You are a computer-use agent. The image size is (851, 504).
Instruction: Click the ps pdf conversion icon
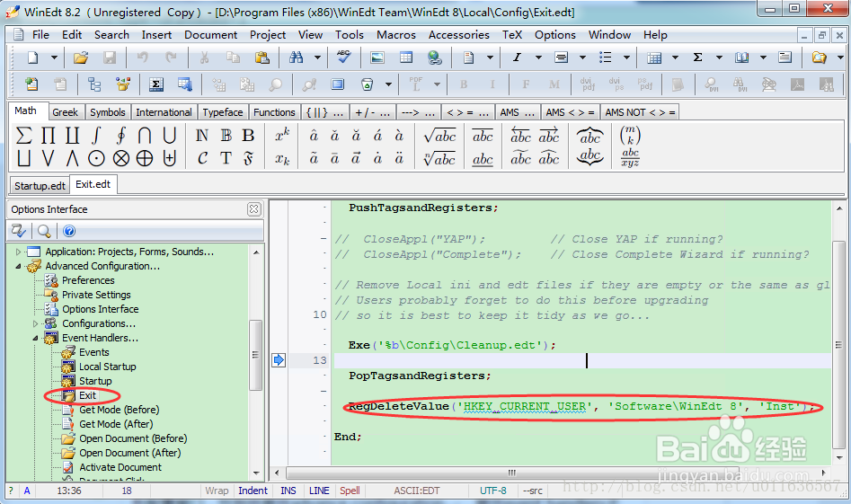pos(645,84)
